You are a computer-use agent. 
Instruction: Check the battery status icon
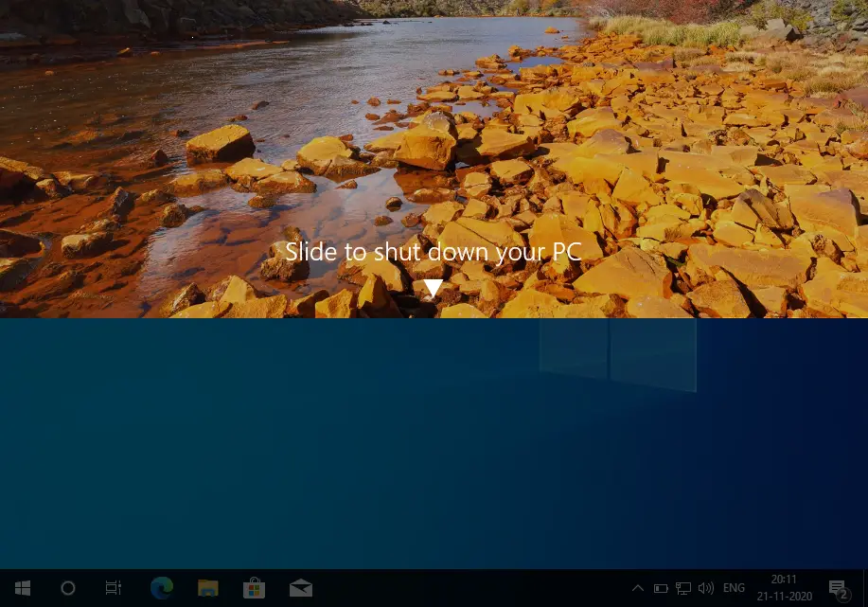tap(661, 588)
